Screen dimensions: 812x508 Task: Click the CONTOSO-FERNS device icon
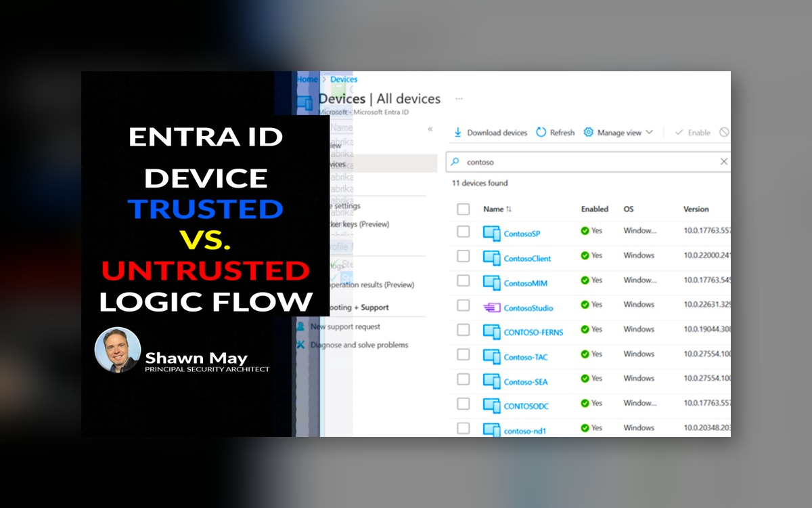point(492,332)
